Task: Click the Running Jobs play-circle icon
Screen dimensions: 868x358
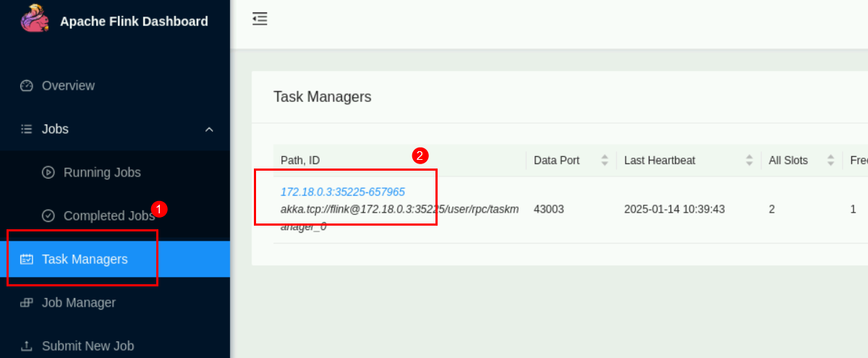Action: point(48,172)
